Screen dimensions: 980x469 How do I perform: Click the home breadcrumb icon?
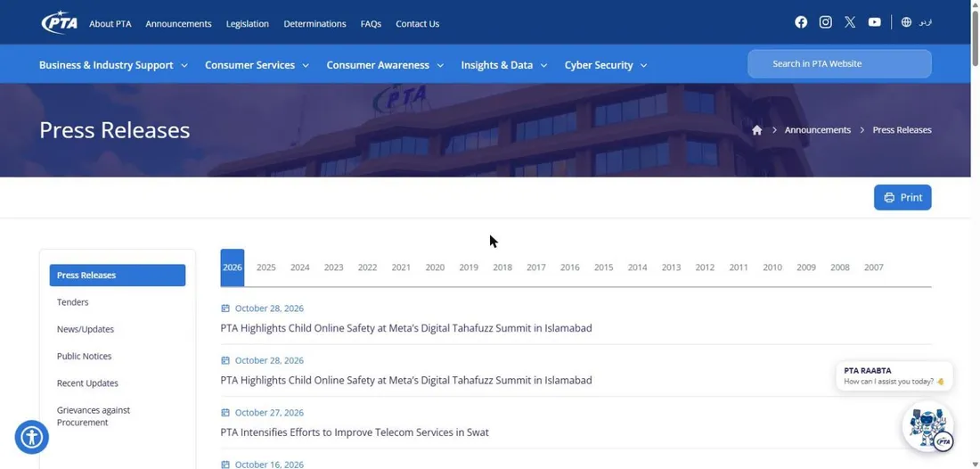coord(757,130)
